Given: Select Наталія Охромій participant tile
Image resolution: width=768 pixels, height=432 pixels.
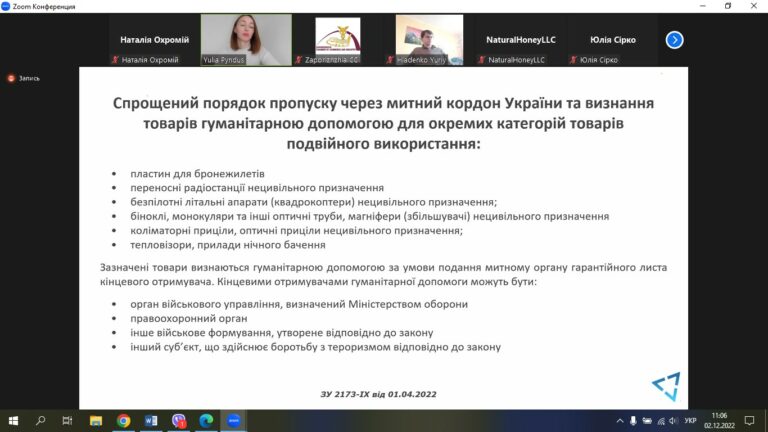Looking at the screenshot, I should 154,40.
